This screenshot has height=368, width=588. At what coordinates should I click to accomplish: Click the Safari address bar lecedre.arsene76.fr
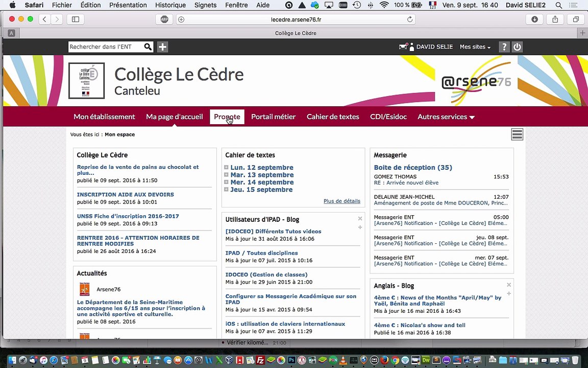pyautogui.click(x=296, y=19)
